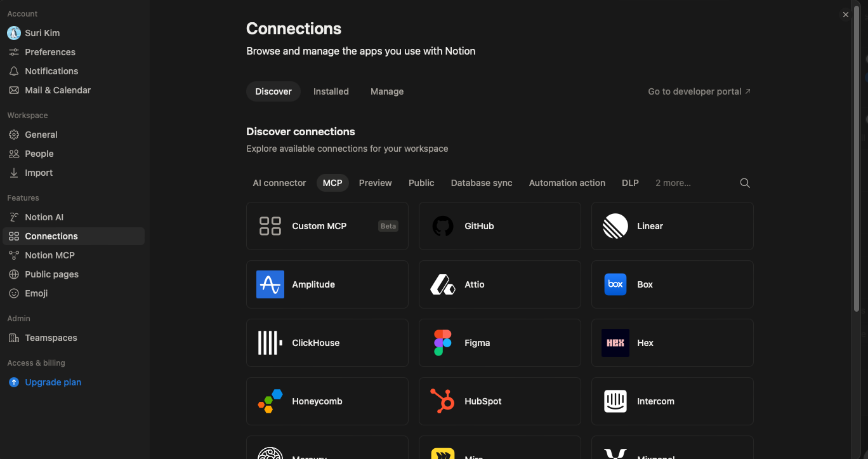Switch to the Discover tab
Screen dimensions: 868x459
(x=273, y=91)
